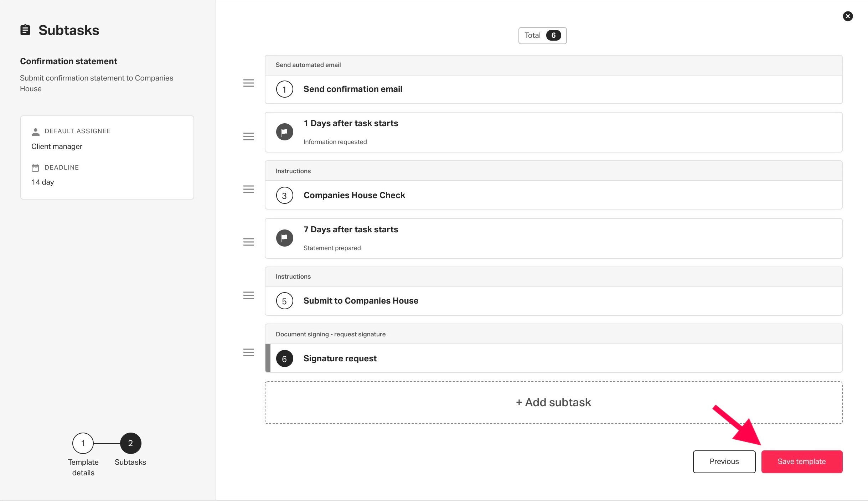
Task: Go to step 1 Template details
Action: click(x=83, y=443)
